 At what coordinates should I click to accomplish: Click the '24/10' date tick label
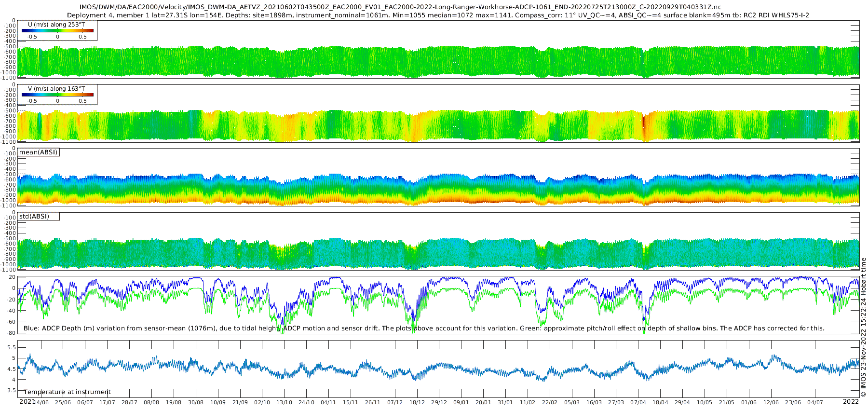(307, 402)
